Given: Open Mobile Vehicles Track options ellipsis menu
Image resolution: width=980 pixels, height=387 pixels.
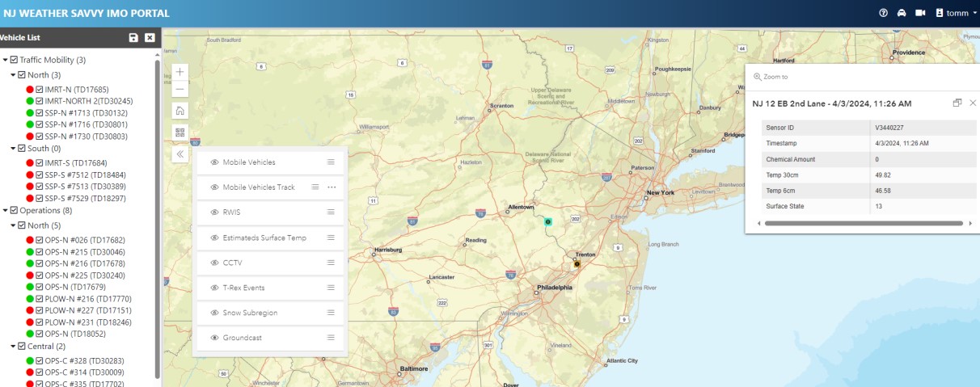Looking at the screenshot, I should click(x=332, y=187).
